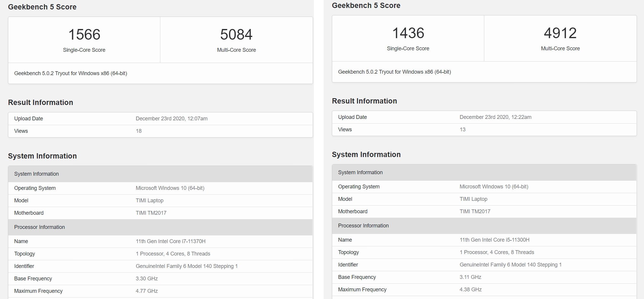Select upload date December 23rd 2020, 12:07am
Image resolution: width=644 pixels, height=299 pixels.
172,119
